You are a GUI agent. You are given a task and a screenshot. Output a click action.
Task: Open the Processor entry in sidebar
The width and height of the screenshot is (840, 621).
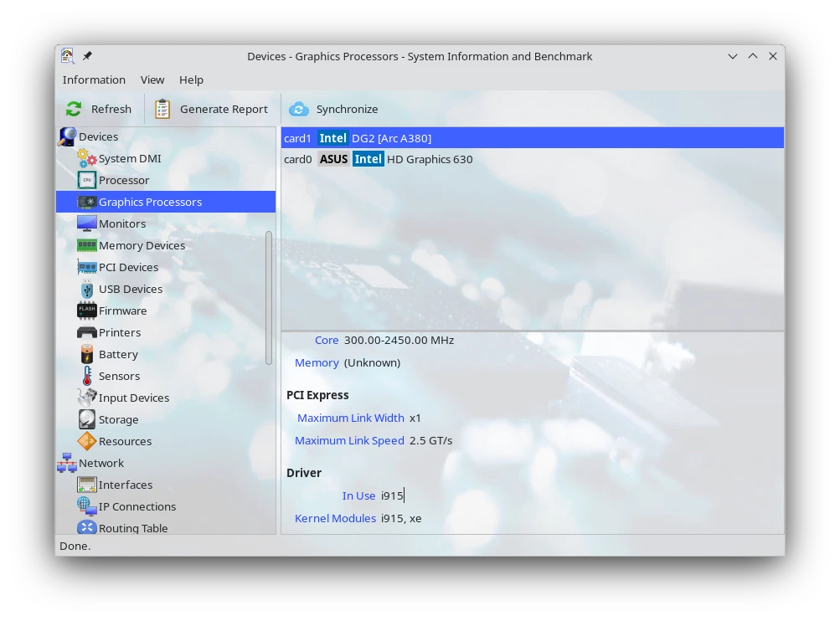click(123, 180)
